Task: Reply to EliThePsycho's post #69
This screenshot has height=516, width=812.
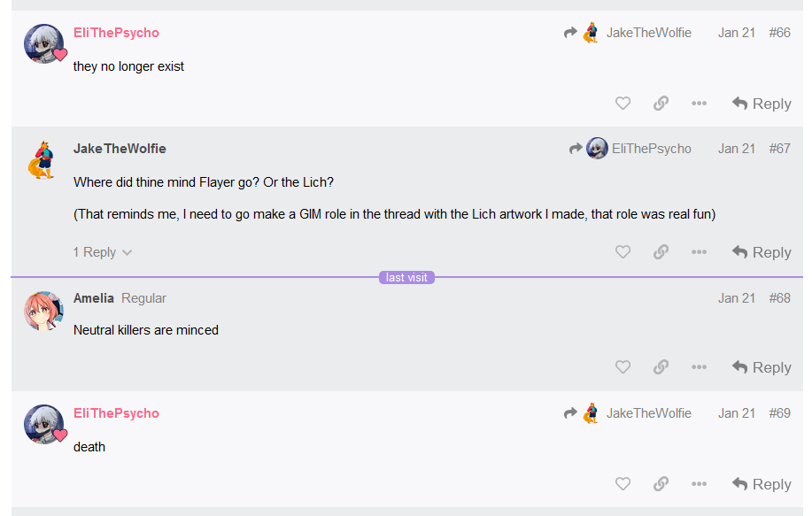Action: [x=762, y=484]
